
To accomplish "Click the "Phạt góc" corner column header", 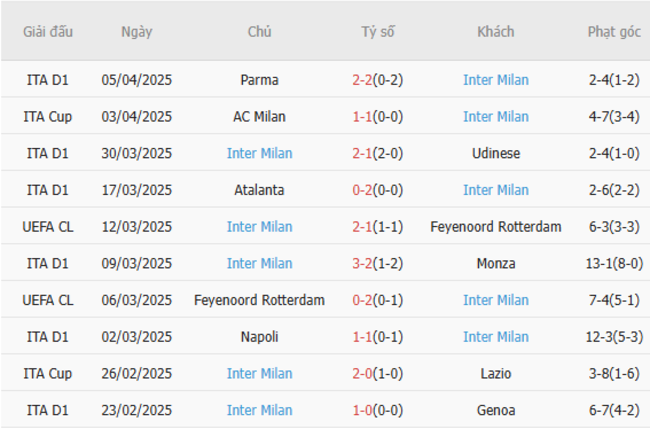I will tap(613, 32).
